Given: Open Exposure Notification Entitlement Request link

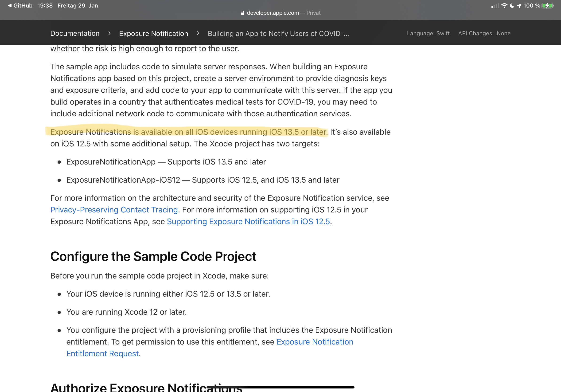Looking at the screenshot, I should pos(315,342).
